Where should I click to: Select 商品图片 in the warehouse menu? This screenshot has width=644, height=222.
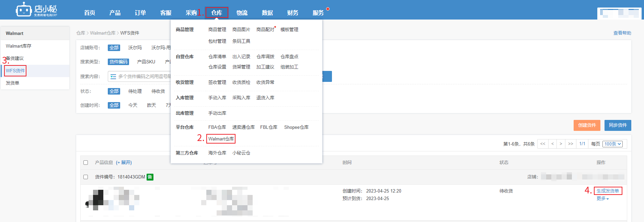click(241, 29)
